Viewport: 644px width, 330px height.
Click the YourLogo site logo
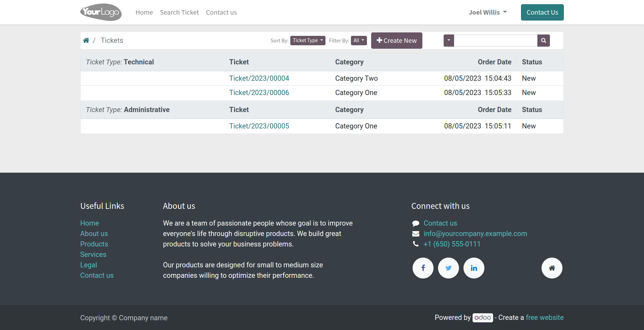(x=101, y=12)
